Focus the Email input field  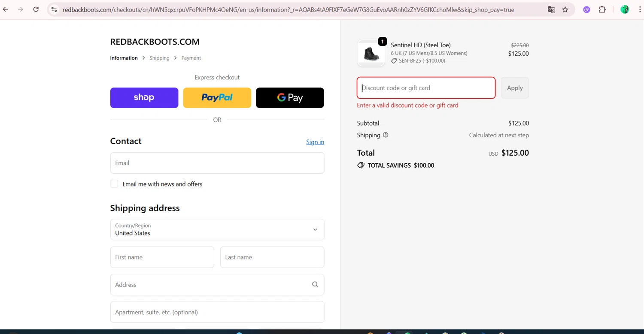(217, 163)
